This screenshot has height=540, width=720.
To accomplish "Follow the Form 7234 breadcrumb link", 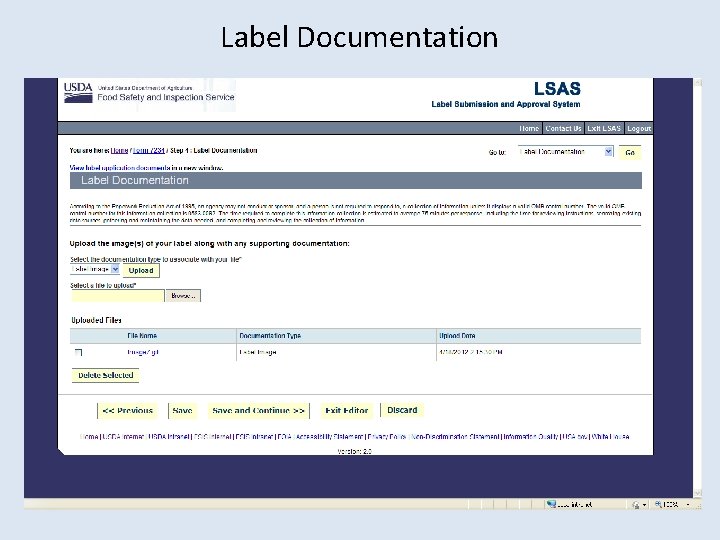I will point(149,151).
